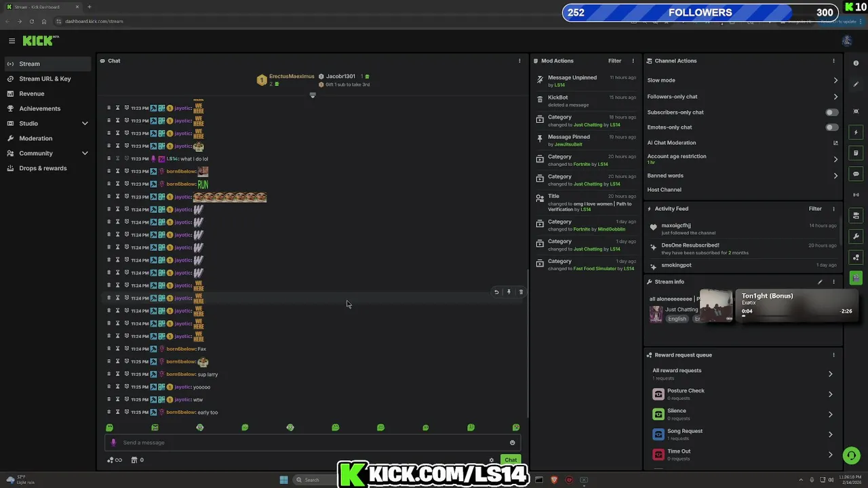Open Posture Check reward requests
Image resolution: width=868 pixels, height=488 pixels.
pos(743,394)
